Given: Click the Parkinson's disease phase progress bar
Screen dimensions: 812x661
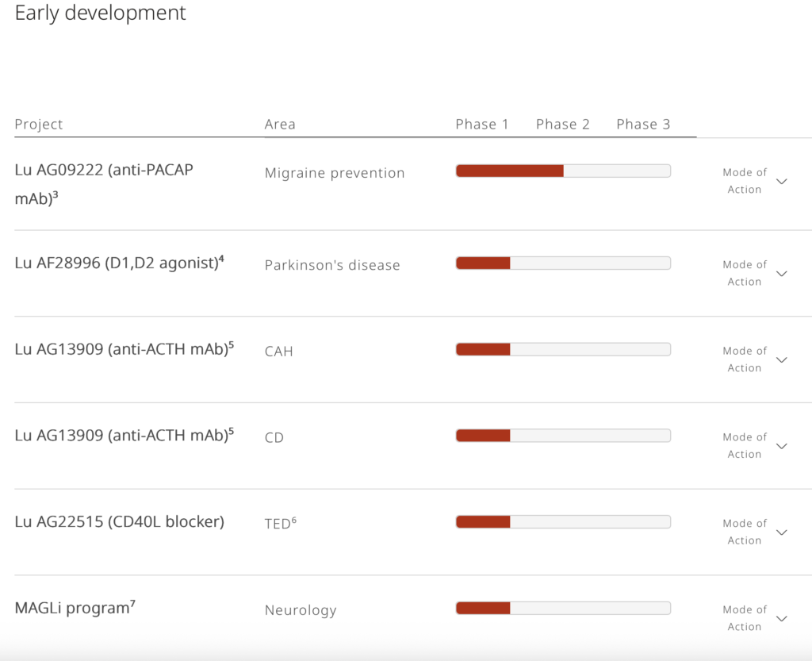Looking at the screenshot, I should click(562, 263).
